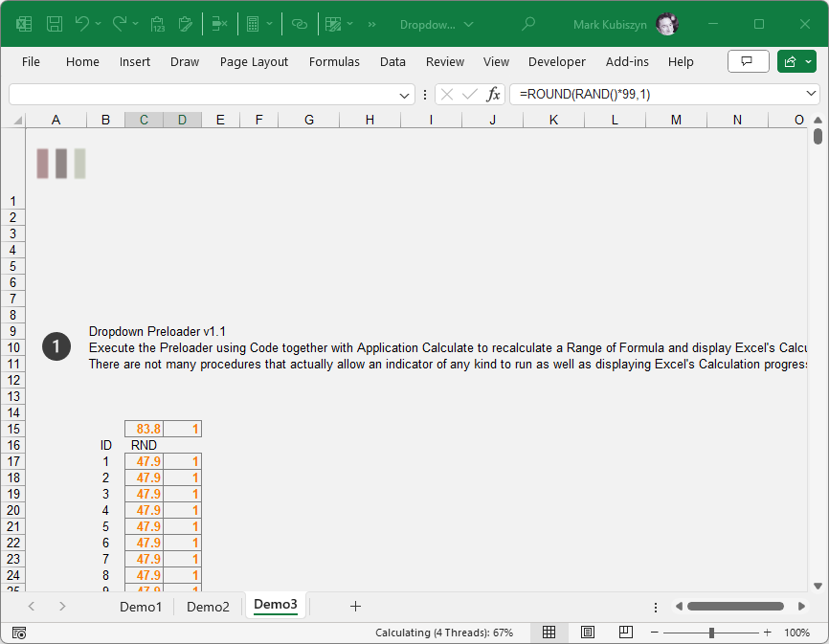The image size is (829, 644).
Task: Click the numbered circle 1 shape
Action: [56, 347]
